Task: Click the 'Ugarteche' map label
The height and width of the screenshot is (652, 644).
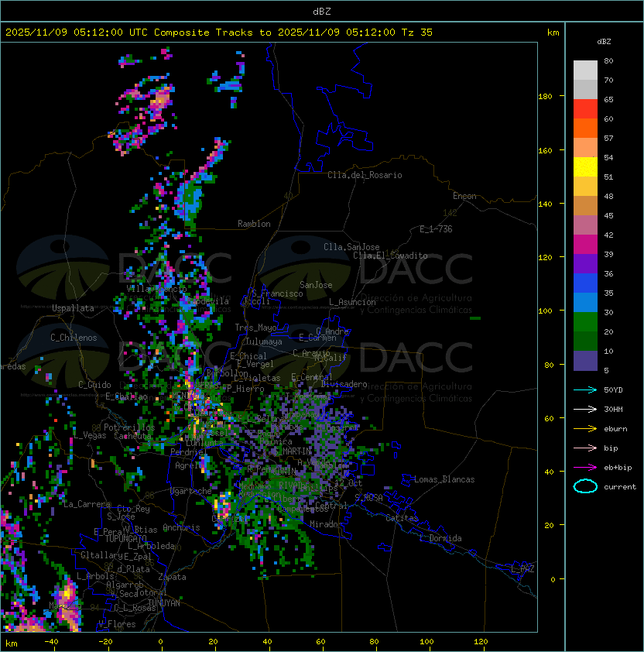Action: pyautogui.click(x=191, y=492)
